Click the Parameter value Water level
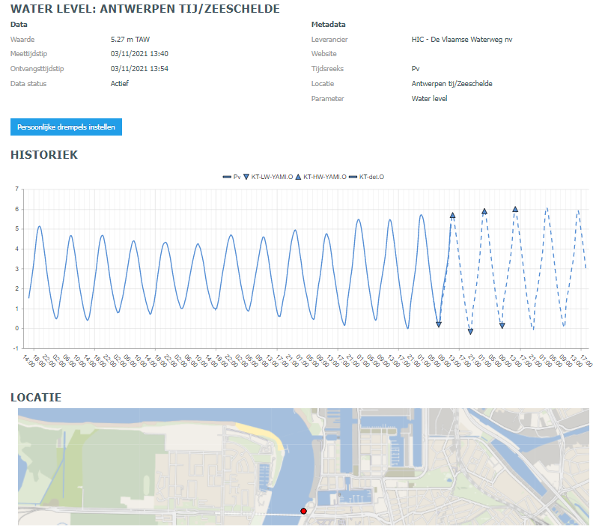This screenshot has height=526, width=606. [x=429, y=98]
